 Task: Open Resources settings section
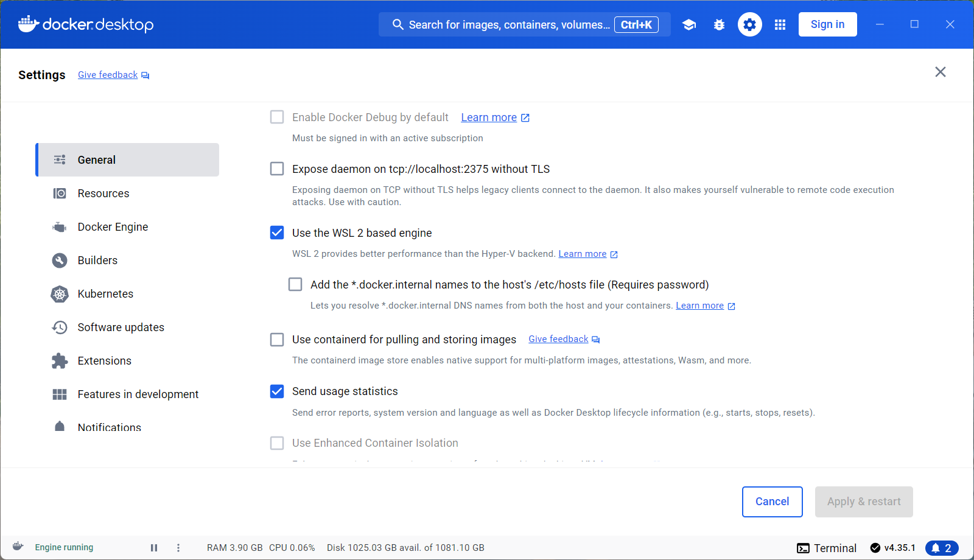click(127, 193)
